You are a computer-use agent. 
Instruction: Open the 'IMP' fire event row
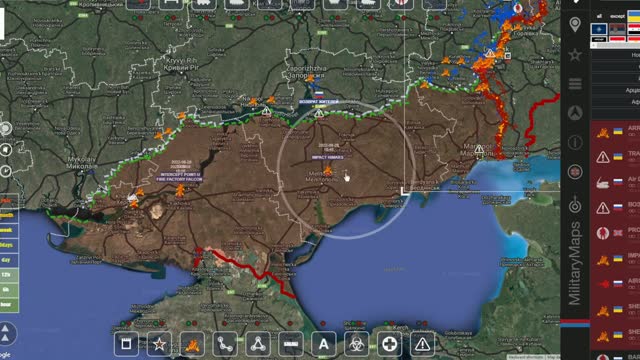[x=615, y=258]
